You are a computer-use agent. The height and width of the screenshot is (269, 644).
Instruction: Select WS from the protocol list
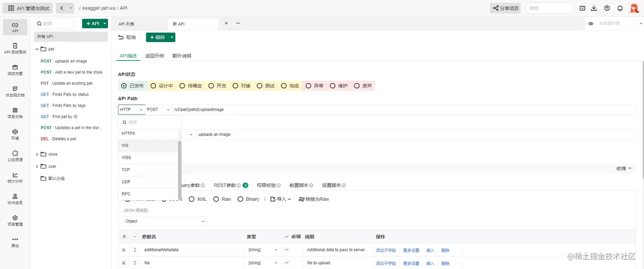148,146
